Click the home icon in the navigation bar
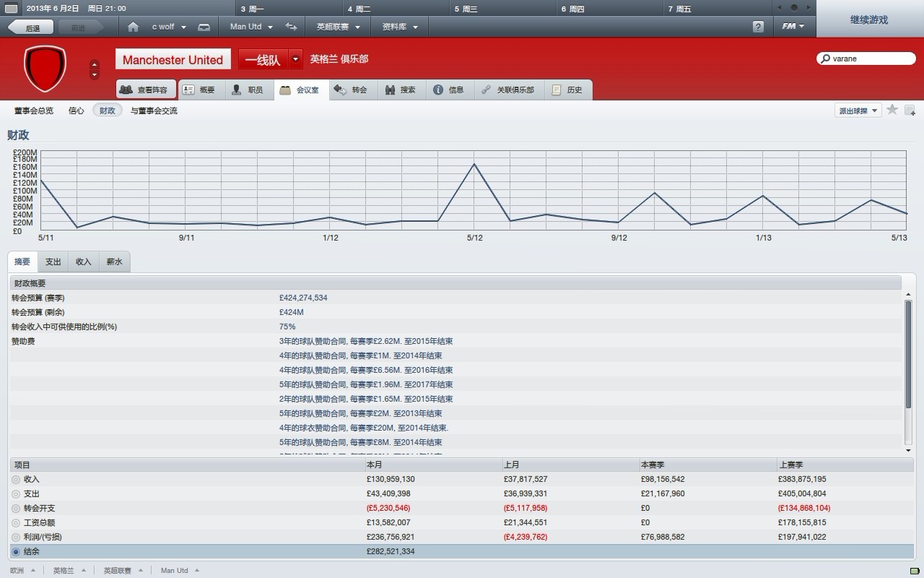This screenshot has width=924, height=578. 133,27
